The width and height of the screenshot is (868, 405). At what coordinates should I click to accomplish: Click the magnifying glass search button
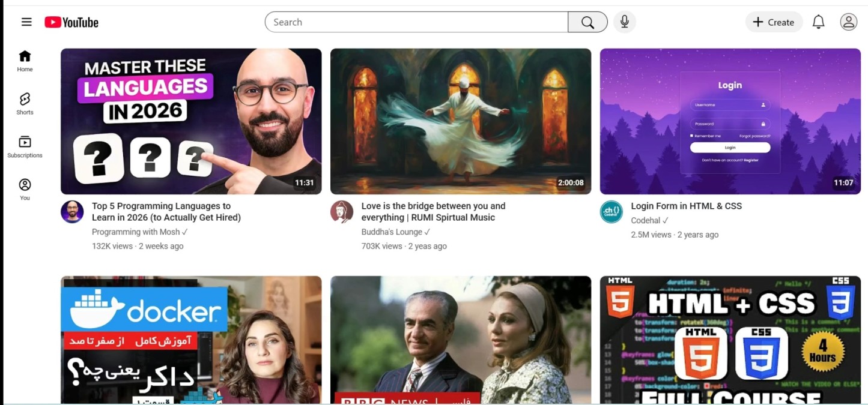tap(587, 22)
